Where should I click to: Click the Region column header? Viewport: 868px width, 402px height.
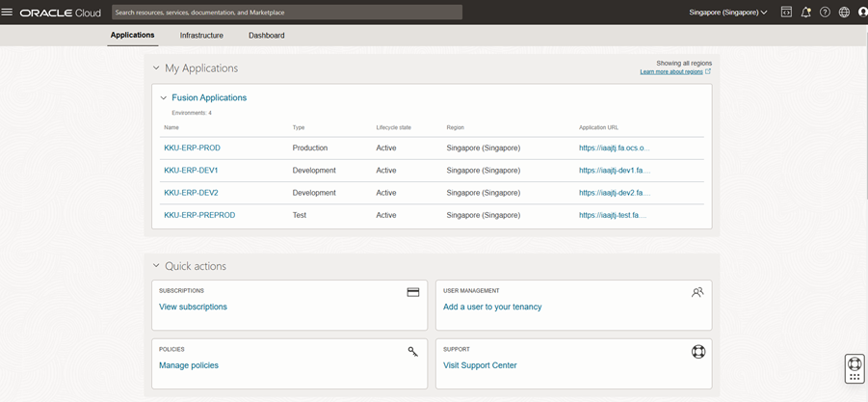(x=455, y=127)
